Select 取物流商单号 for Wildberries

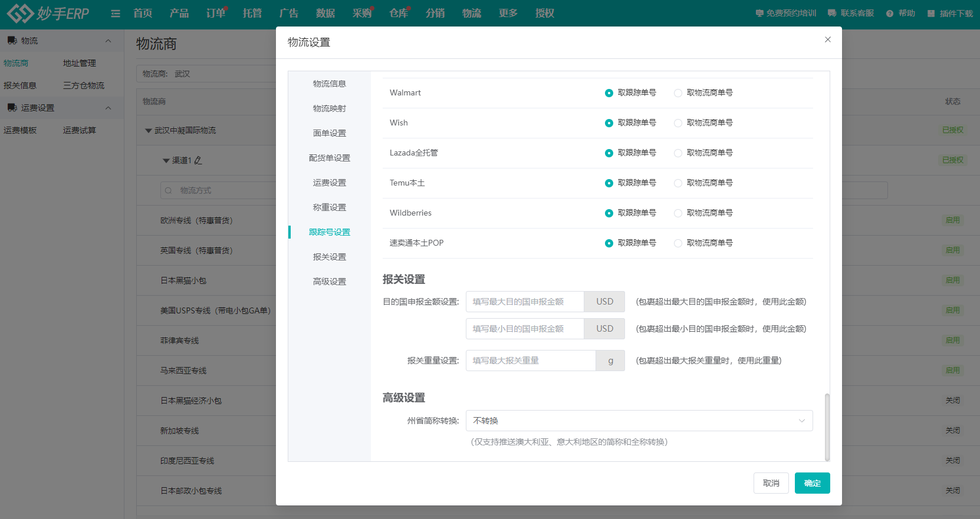coord(703,213)
